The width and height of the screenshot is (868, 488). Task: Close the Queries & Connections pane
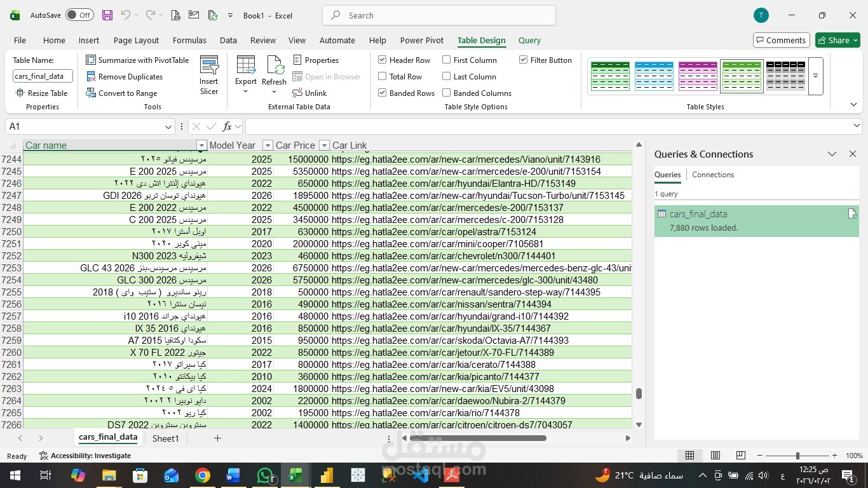click(853, 154)
